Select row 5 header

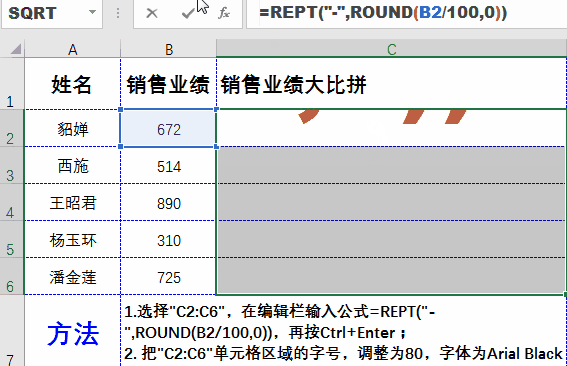(x=12, y=239)
